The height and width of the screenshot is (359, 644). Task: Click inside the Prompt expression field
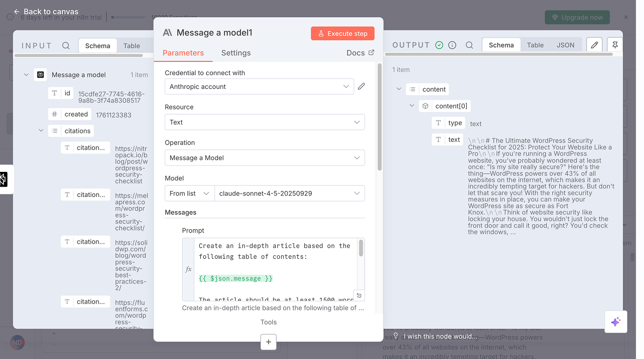pyautogui.click(x=275, y=270)
